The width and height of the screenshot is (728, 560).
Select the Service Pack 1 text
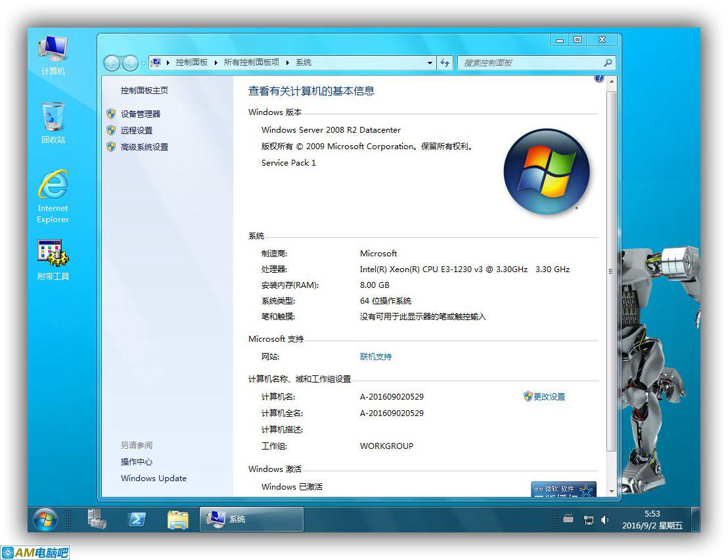pos(288,163)
